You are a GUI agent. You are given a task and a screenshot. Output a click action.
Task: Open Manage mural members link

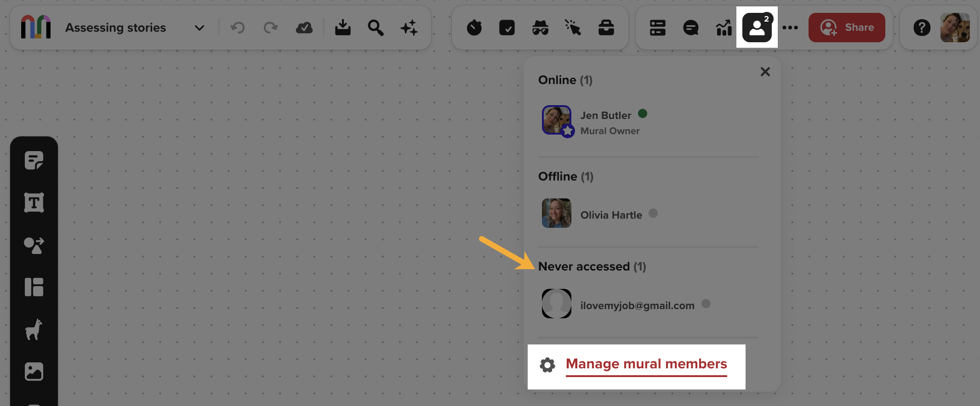point(646,364)
